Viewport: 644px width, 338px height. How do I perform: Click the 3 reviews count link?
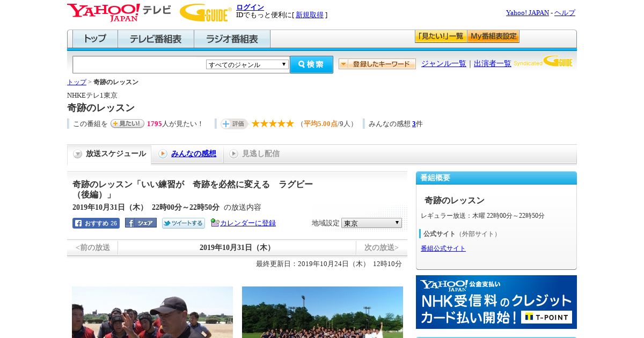414,124
